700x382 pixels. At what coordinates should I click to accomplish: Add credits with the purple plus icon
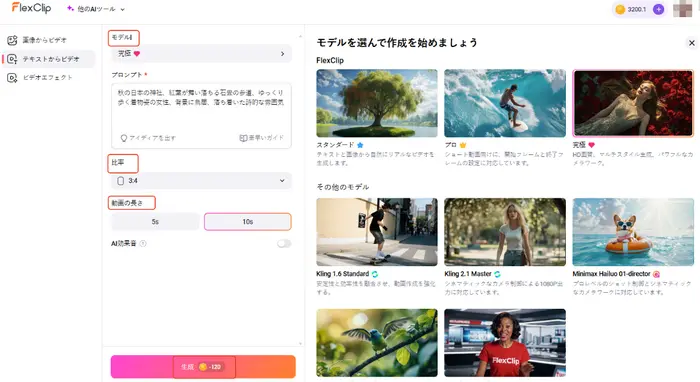point(658,9)
